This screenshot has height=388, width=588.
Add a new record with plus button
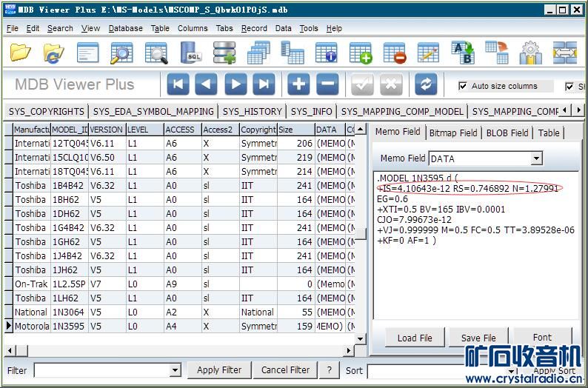[x=298, y=84]
